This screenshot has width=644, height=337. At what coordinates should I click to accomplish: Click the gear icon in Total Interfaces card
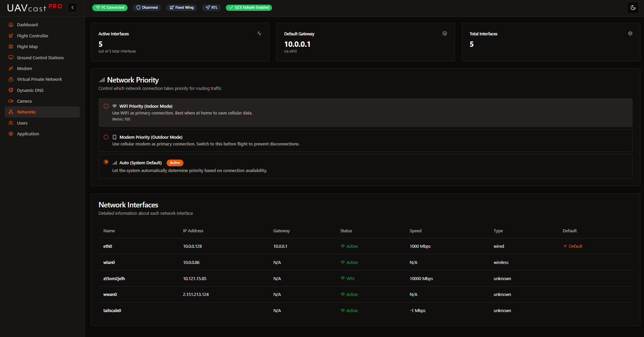(630, 34)
